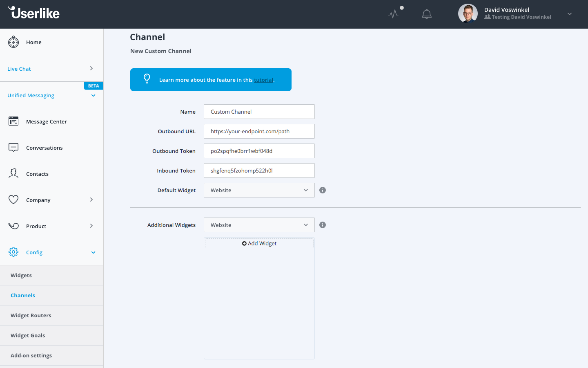Click David Voswinkel's profile avatar

click(x=468, y=13)
